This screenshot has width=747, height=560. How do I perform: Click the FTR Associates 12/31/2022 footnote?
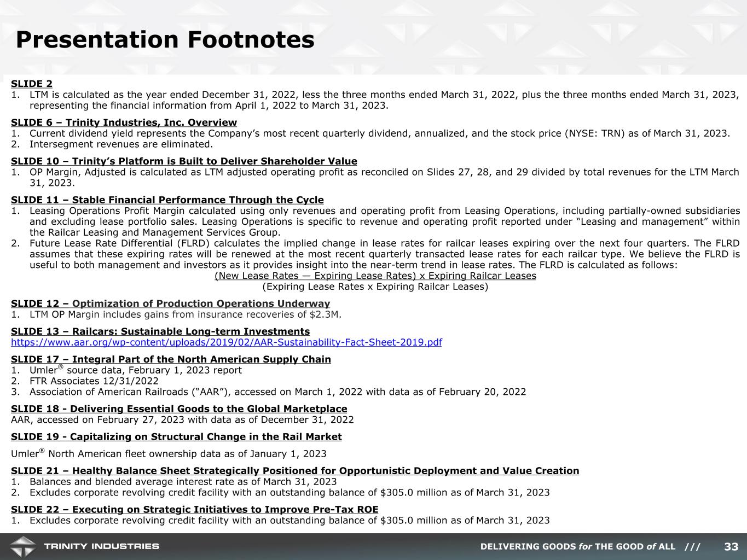[94, 381]
